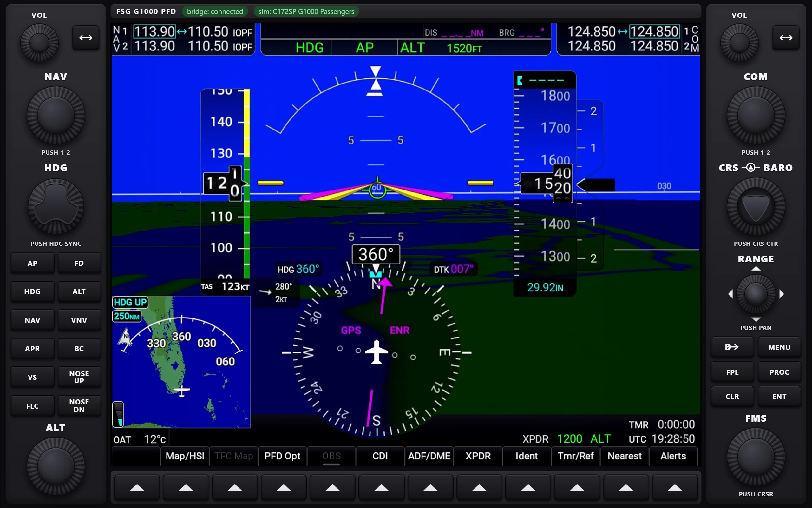Open the FPL flight plan button
The image size is (812, 508).
(732, 372)
